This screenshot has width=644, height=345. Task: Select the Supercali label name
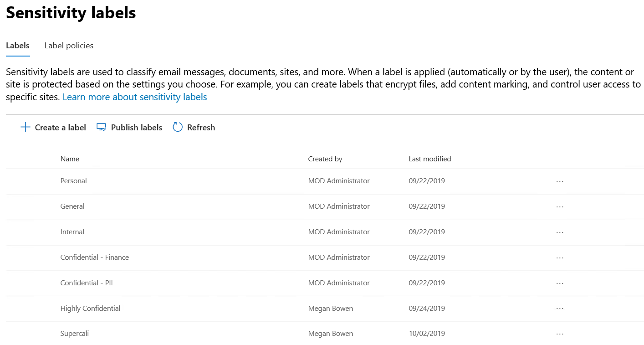(75, 334)
